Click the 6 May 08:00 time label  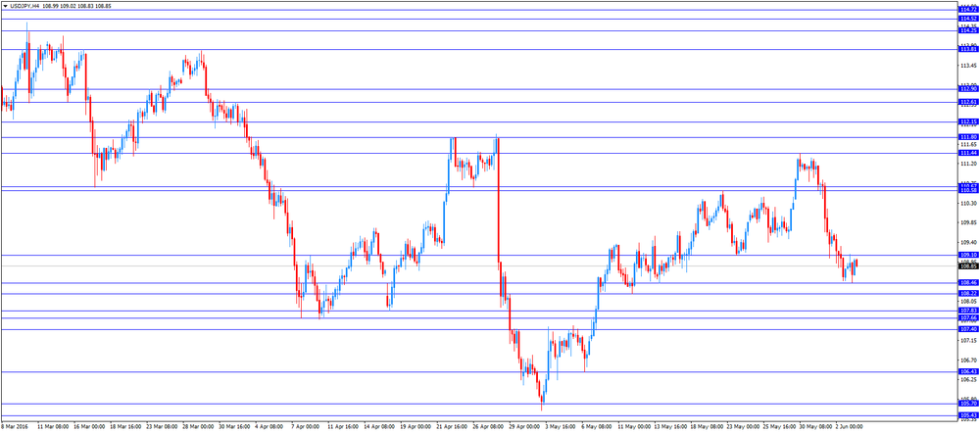[597, 427]
